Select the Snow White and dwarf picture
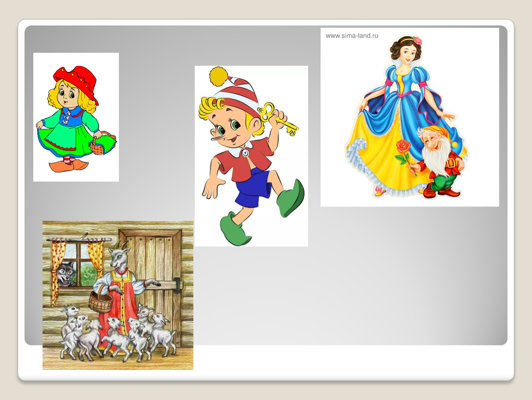The width and height of the screenshot is (532, 400). point(410,117)
